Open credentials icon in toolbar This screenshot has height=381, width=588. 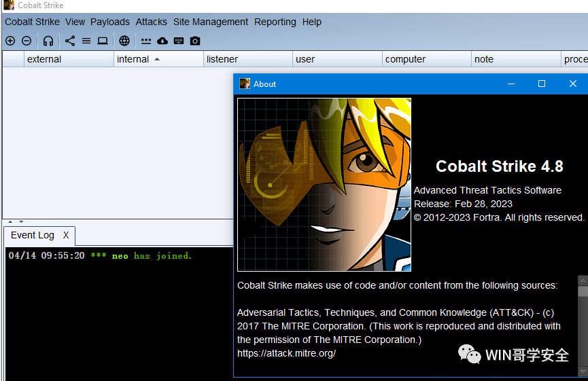pos(146,41)
